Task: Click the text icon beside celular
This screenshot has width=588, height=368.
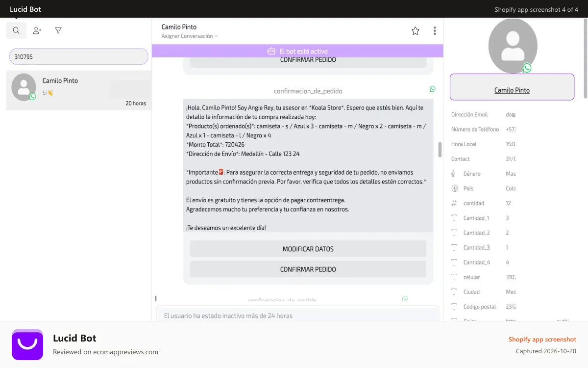Action: 454,277
